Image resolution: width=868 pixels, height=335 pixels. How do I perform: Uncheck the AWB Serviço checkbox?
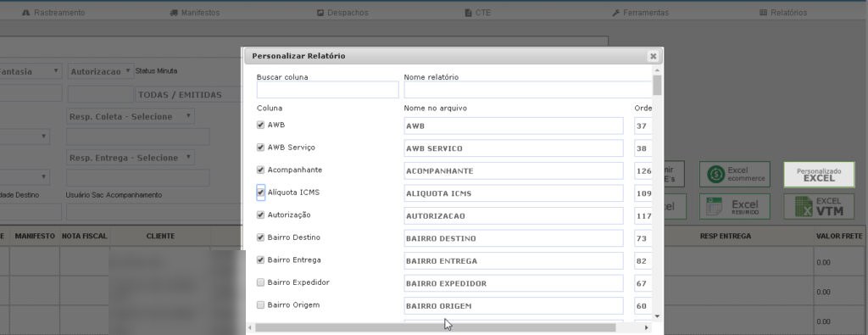[260, 148]
